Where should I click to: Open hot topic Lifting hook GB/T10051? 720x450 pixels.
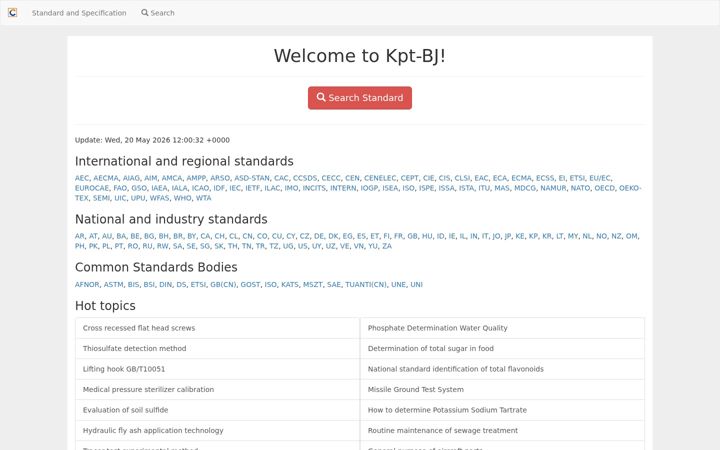click(124, 369)
